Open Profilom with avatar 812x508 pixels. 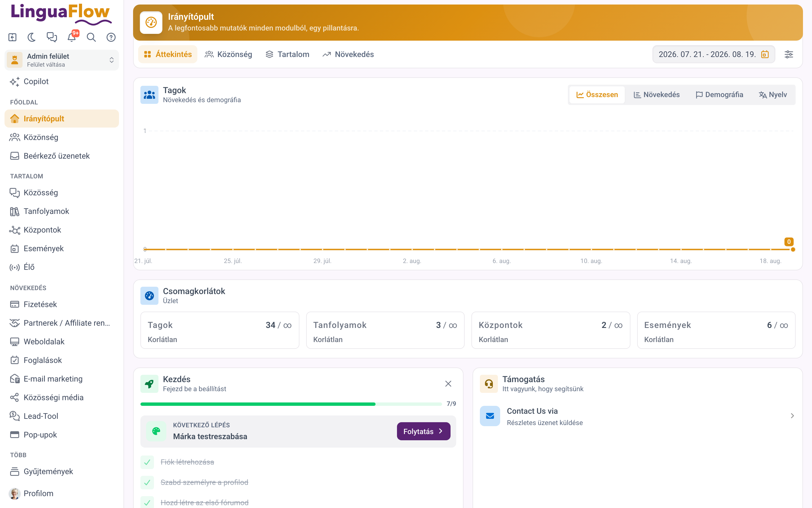point(62,494)
